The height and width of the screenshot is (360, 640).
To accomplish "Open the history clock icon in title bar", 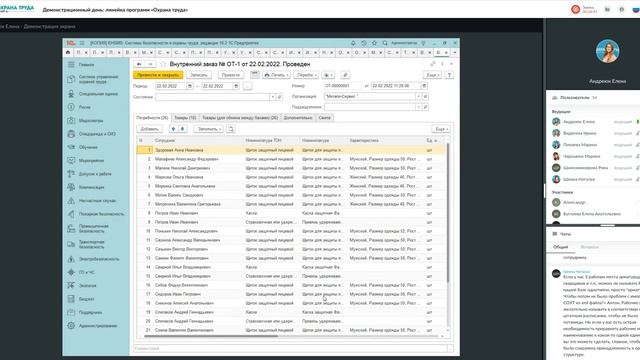I will [364, 43].
